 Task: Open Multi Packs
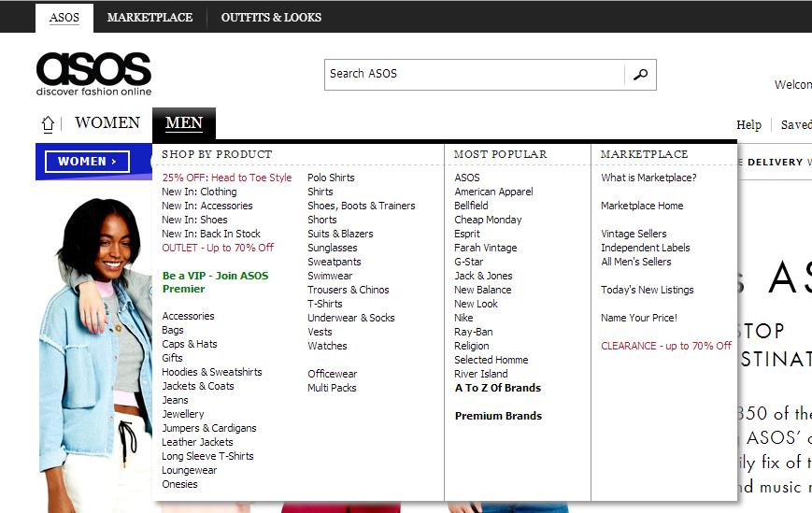click(x=332, y=387)
